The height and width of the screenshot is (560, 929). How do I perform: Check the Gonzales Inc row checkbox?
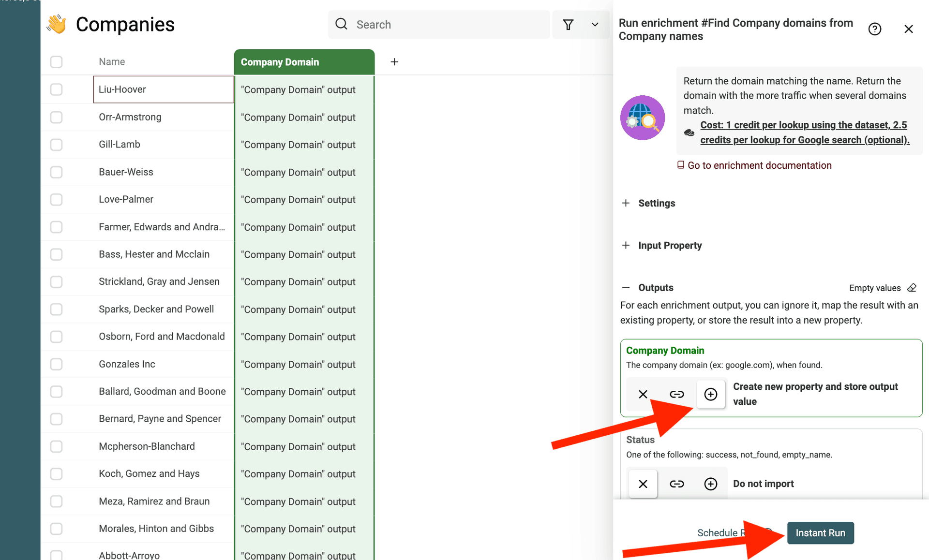56,364
